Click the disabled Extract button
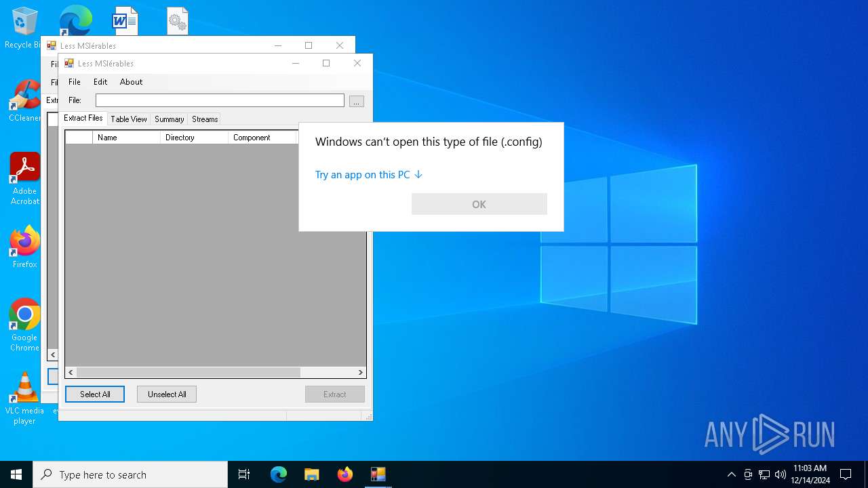 point(335,394)
